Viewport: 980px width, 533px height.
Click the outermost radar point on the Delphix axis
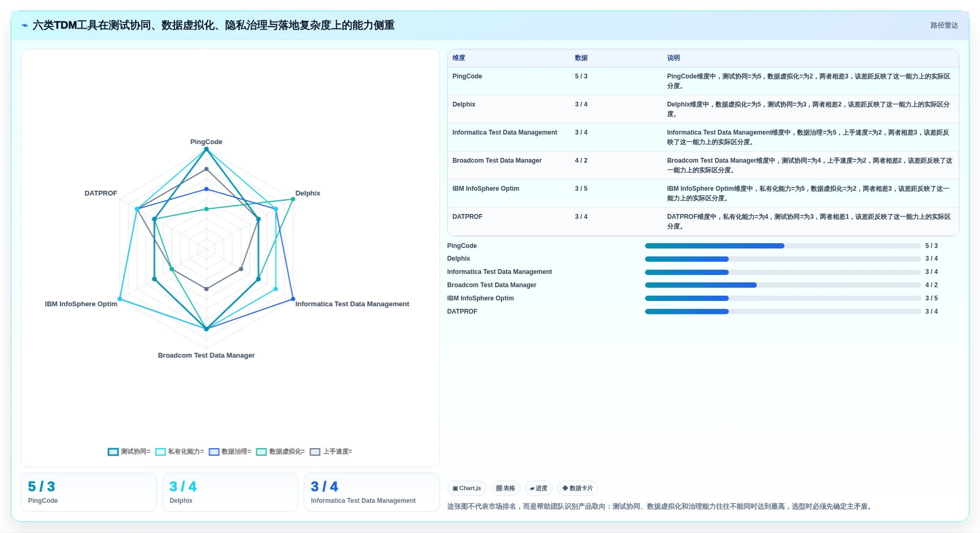coord(293,199)
